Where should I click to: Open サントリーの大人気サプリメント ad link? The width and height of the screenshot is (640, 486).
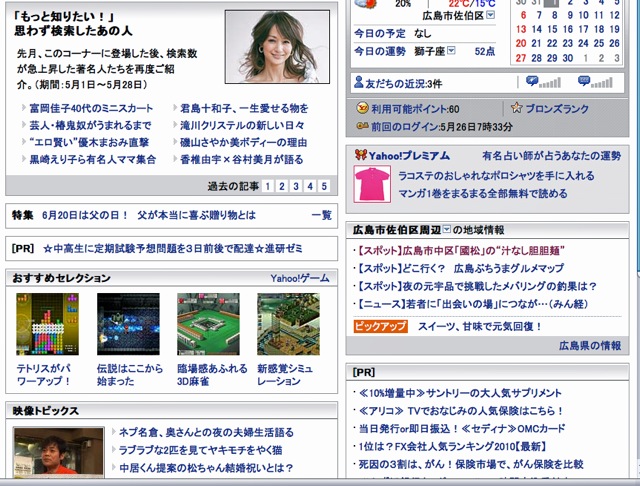(x=460, y=393)
